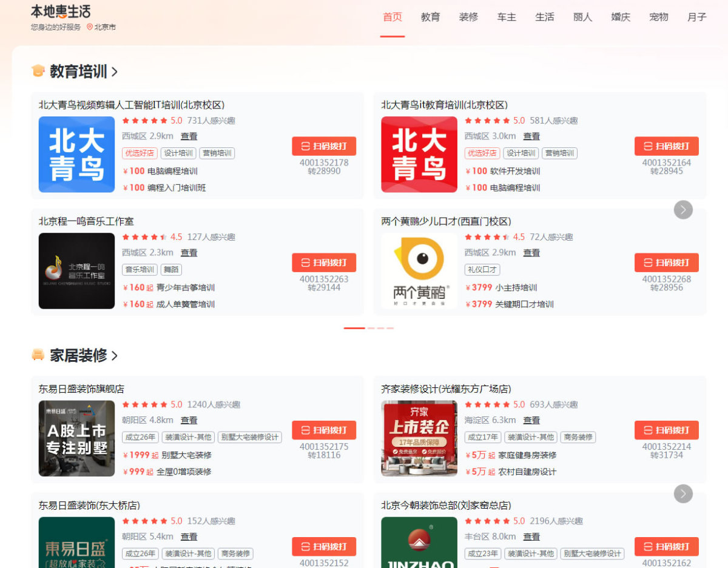Open green 東易日盛 thumbnail image

point(76,542)
